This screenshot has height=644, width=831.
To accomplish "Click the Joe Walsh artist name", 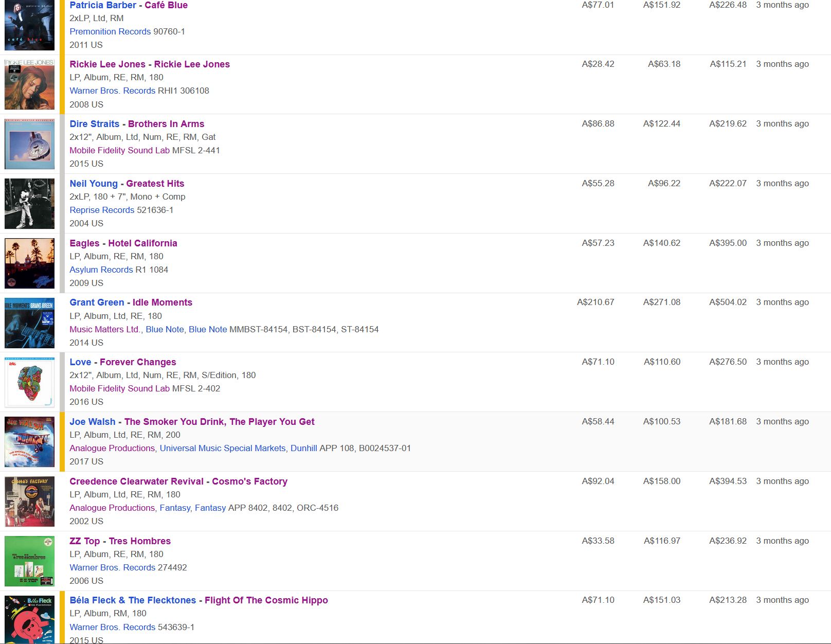I will 93,422.
